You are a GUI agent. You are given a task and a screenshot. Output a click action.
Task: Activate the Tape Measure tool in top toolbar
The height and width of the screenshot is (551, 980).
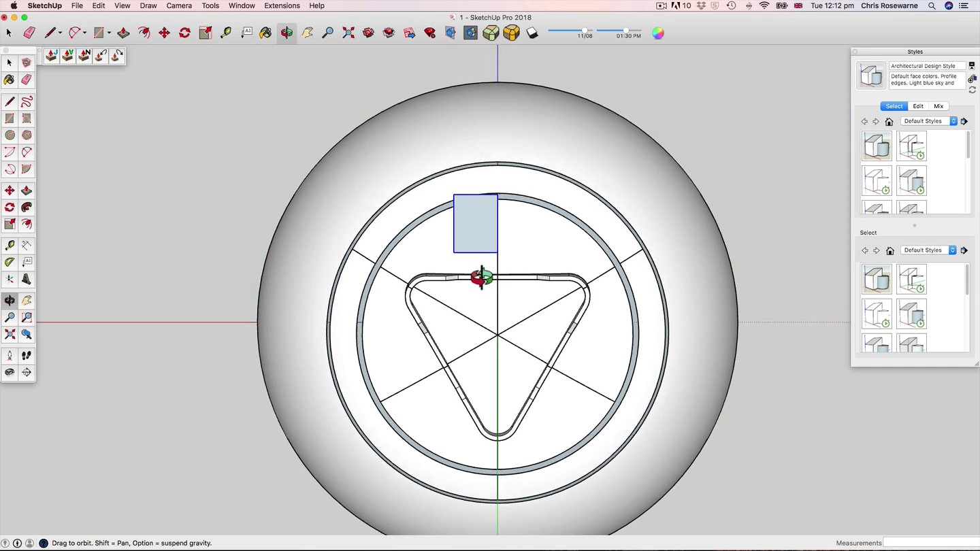click(226, 33)
